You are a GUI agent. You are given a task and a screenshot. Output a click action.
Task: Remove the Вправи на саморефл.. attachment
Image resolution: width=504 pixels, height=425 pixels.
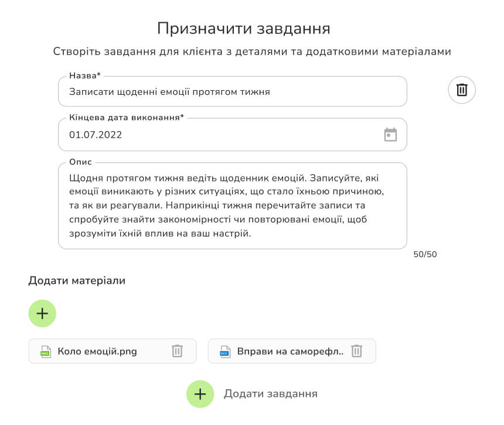coord(356,351)
